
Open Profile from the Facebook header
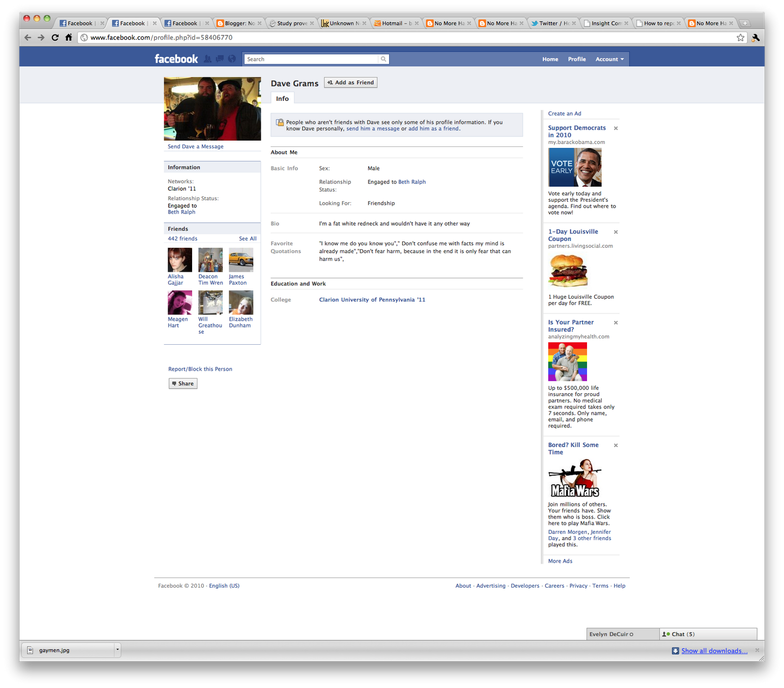577,59
